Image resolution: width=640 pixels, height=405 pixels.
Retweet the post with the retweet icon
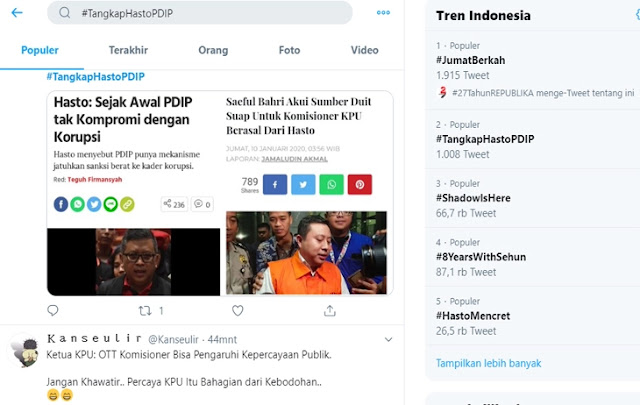(x=145, y=311)
